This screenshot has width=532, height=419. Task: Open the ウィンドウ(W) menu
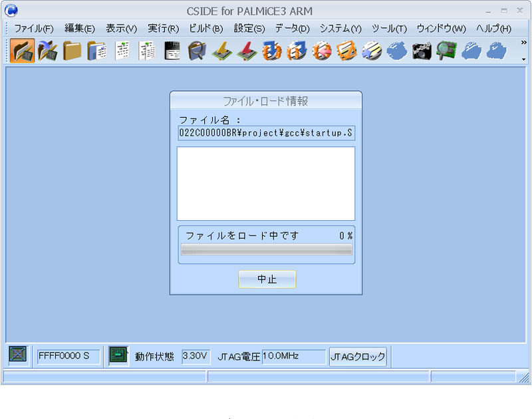pos(441,29)
